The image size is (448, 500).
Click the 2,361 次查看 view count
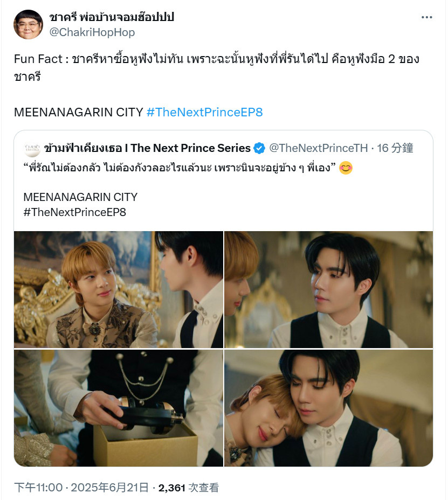(189, 488)
